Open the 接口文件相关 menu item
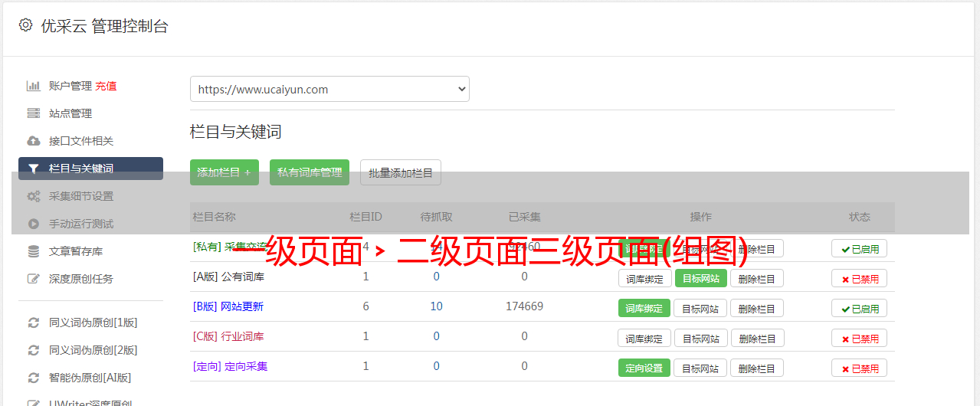980x406 pixels. click(x=81, y=141)
